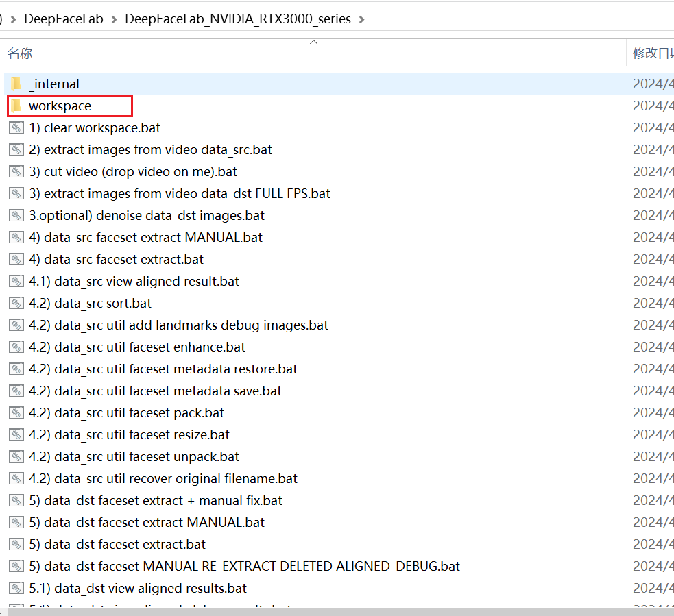This screenshot has width=674, height=616.
Task: Select 'MANUAL RE-EXTRACT DELETED ALIGNED_DEBUG.bat' name
Action: pos(245,566)
